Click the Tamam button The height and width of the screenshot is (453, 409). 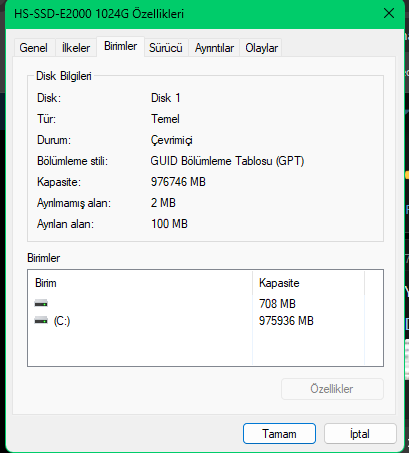tap(279, 434)
